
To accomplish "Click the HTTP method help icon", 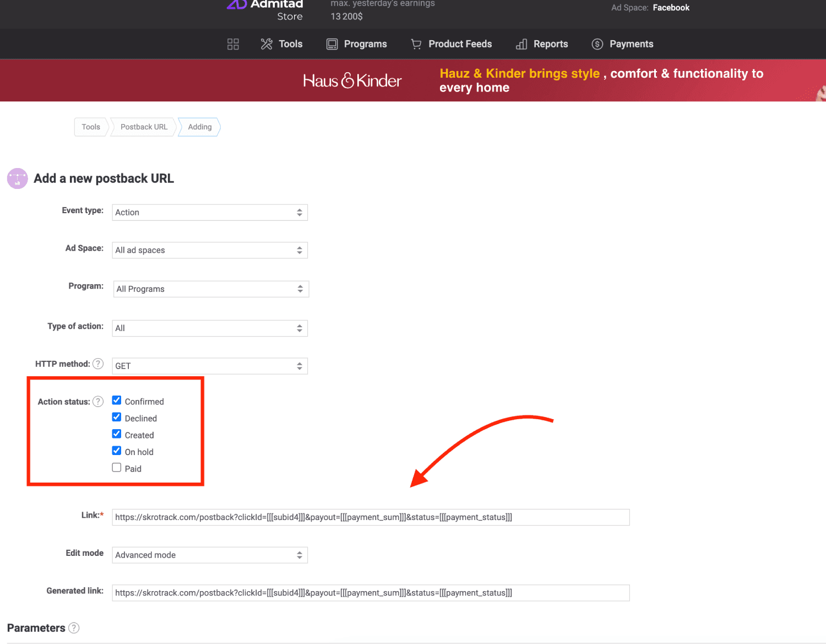I will 98,364.
